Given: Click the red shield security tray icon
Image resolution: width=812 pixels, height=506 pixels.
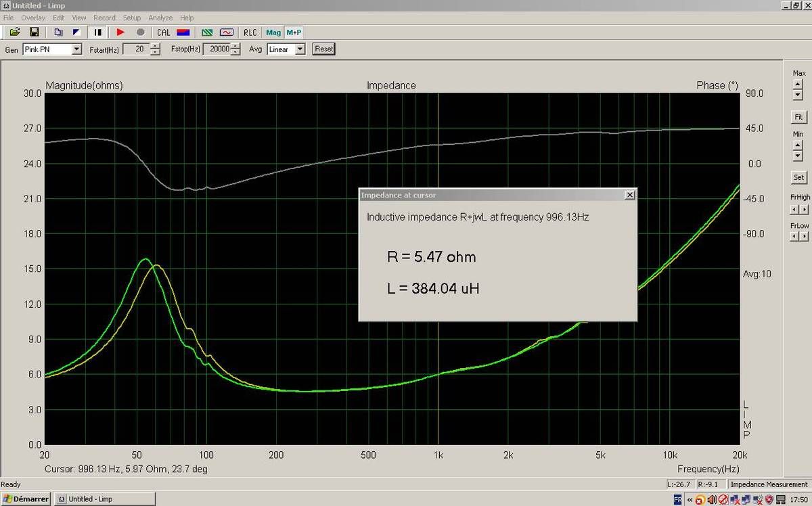Looking at the screenshot, I should tap(769, 499).
